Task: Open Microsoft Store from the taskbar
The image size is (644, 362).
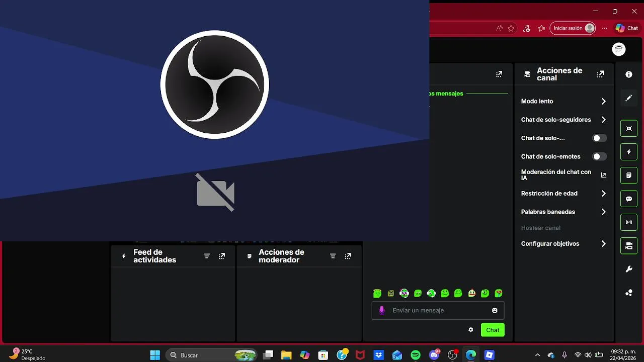Action: click(x=324, y=355)
